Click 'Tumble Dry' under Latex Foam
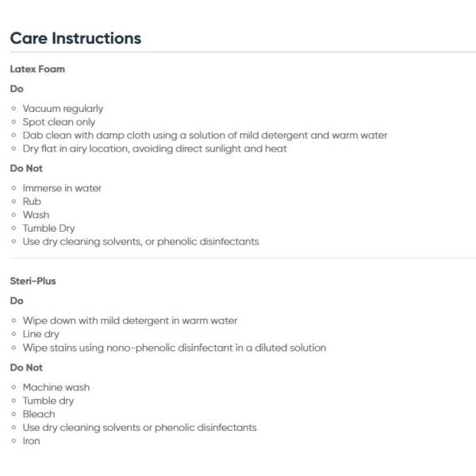This screenshot has height=476, width=476. (x=48, y=228)
